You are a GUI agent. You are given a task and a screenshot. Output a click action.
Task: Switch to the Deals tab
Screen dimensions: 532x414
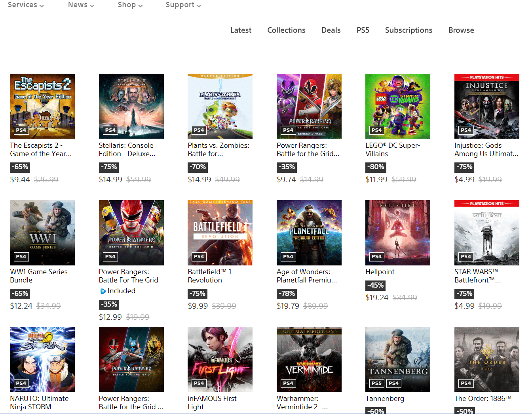[x=331, y=30]
